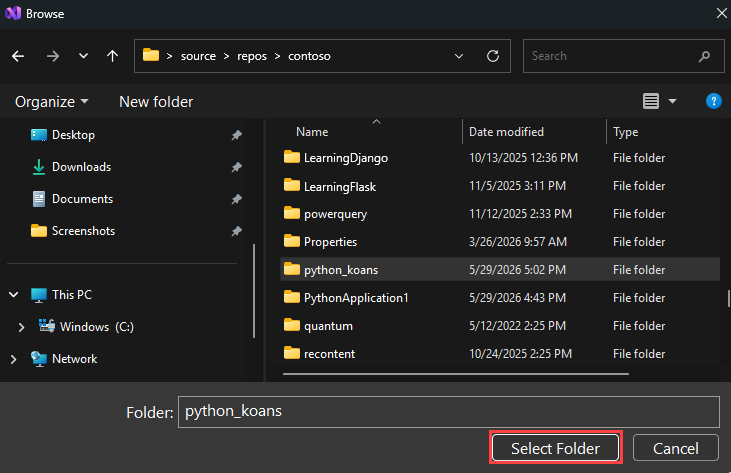Open the Organize menu

coord(51,102)
